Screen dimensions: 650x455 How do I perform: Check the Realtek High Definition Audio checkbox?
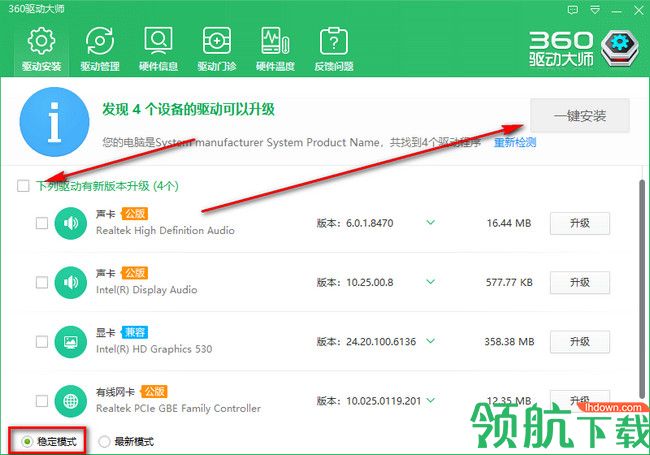[42, 223]
